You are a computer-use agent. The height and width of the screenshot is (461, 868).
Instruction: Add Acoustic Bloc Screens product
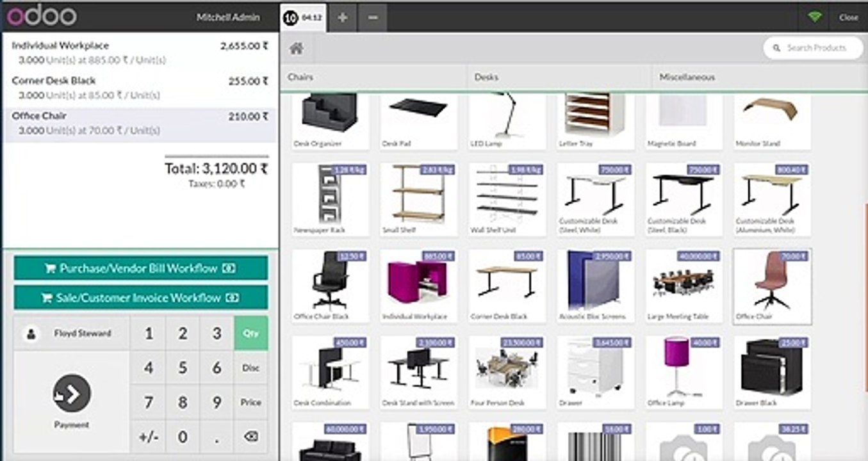(595, 286)
